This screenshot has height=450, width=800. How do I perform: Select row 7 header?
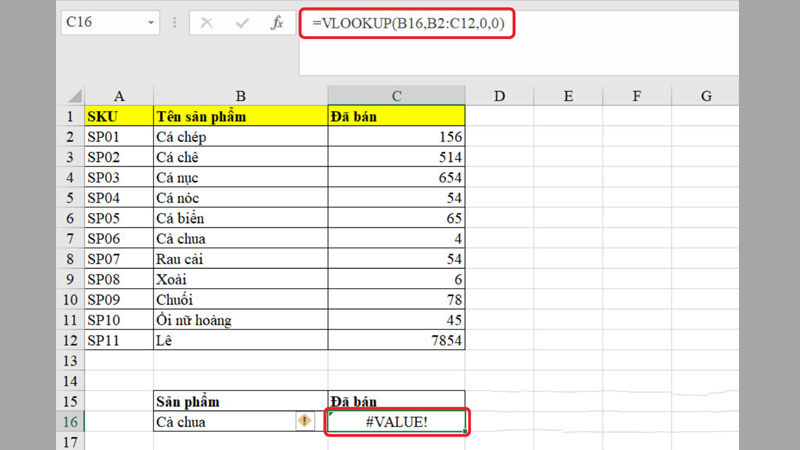pos(70,238)
